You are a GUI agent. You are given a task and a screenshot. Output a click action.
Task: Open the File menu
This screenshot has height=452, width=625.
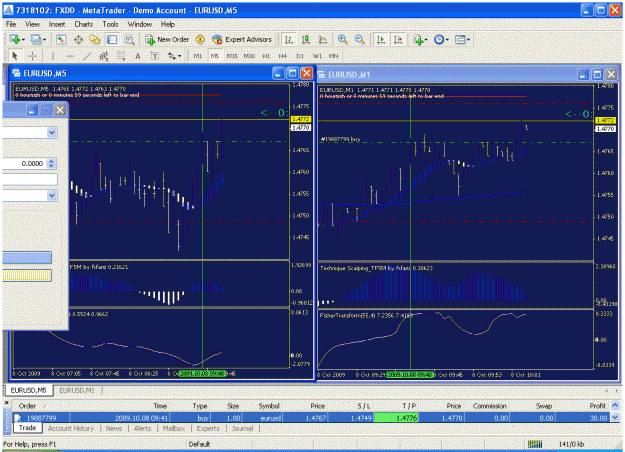[x=11, y=24]
